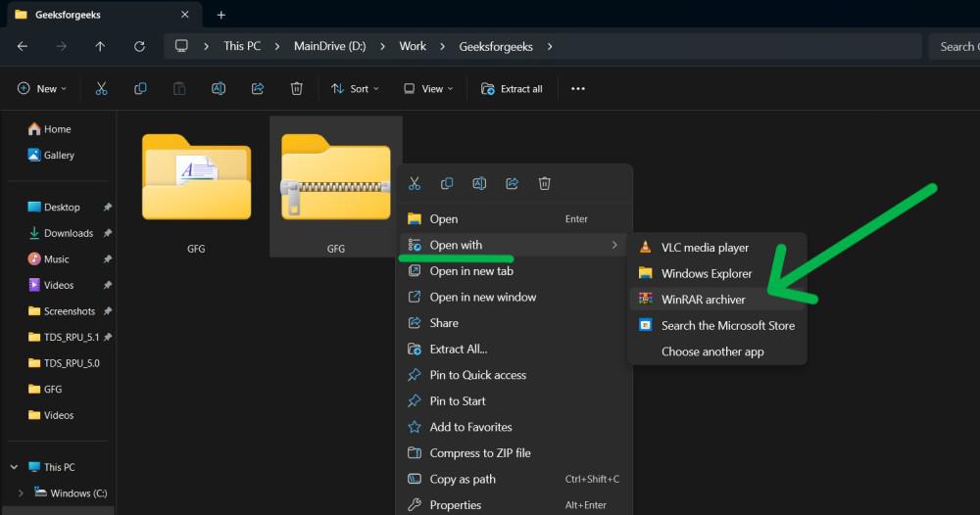The height and width of the screenshot is (515, 980).
Task: Click the PC monitor icon in the address bar
Action: click(x=181, y=46)
